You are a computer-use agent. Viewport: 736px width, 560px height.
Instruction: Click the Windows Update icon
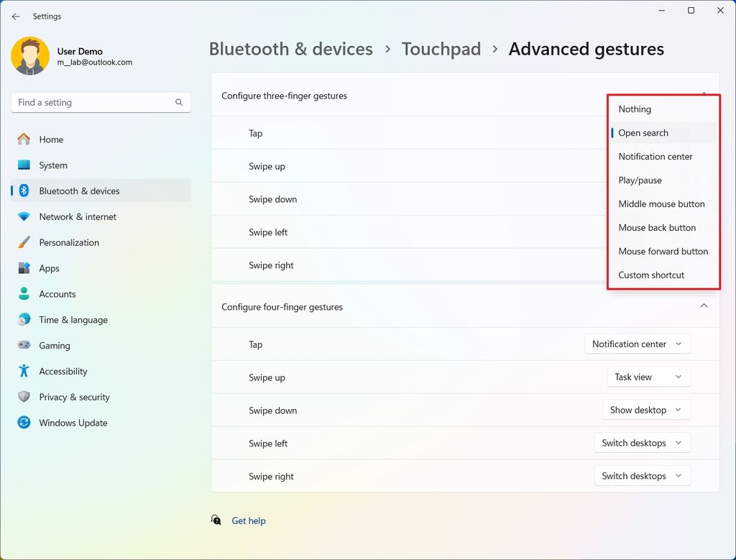[x=29, y=423]
